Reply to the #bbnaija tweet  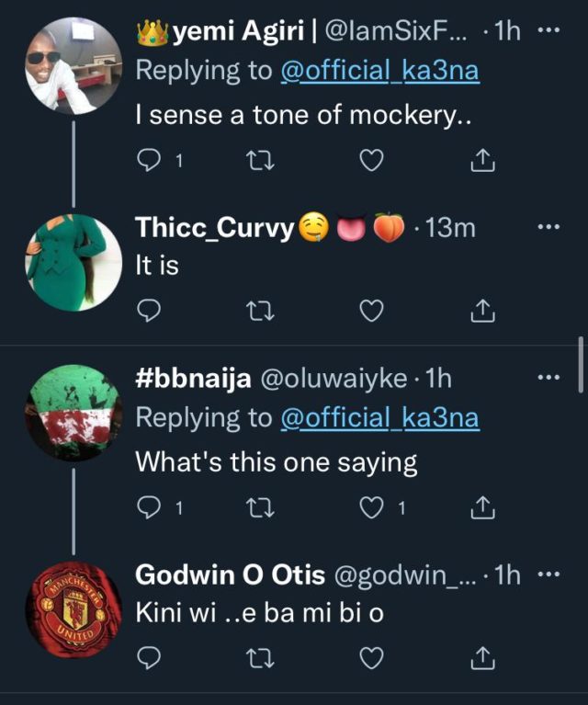point(150,506)
